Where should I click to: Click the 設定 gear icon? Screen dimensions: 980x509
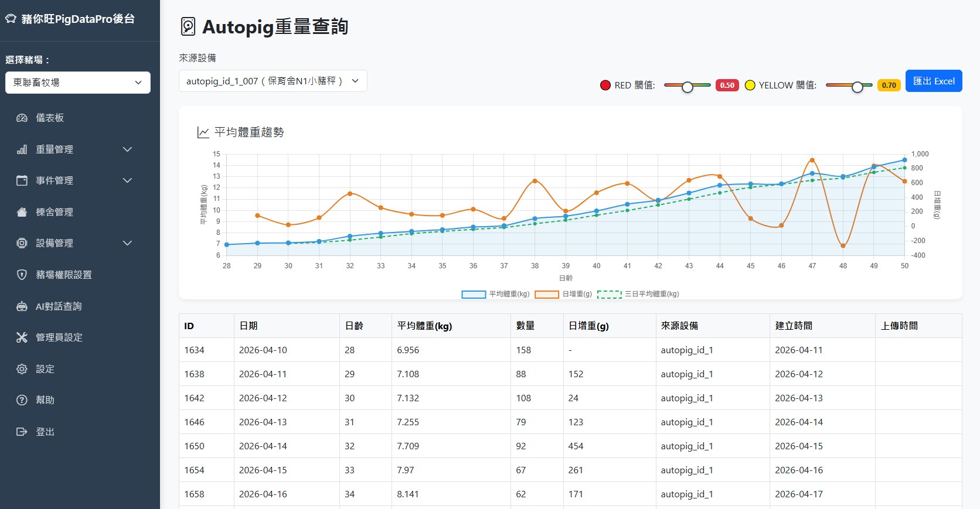[x=22, y=369]
